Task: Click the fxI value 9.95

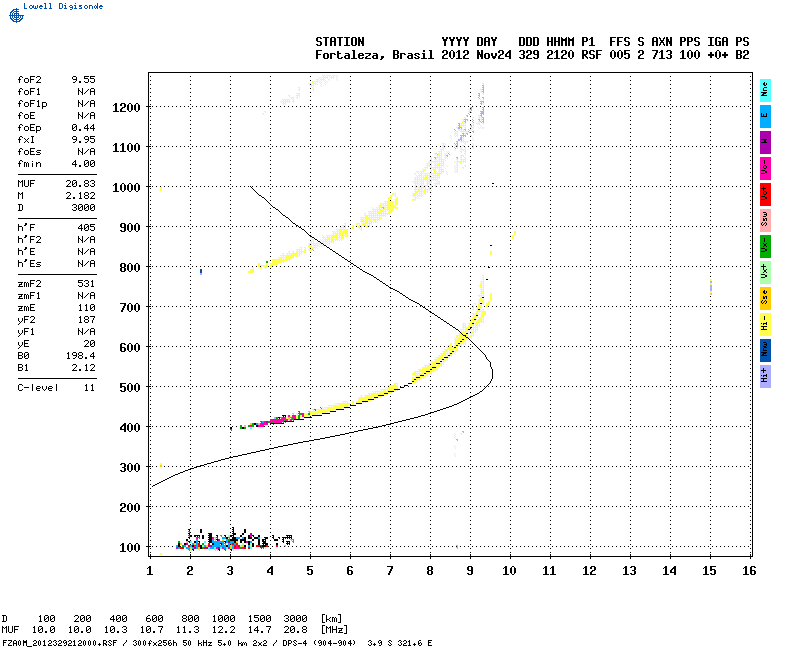Action: point(83,140)
